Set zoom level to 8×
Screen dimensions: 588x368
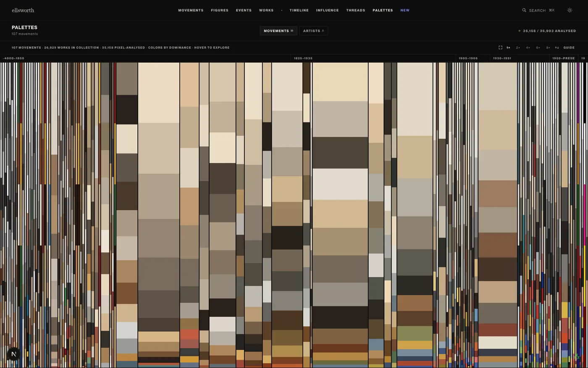pyautogui.click(x=548, y=48)
